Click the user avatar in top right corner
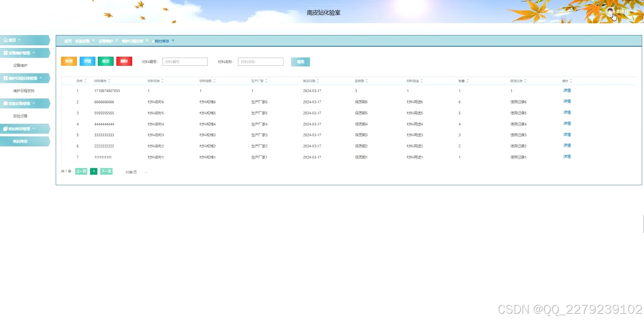The height and width of the screenshot is (321, 644). point(610,12)
